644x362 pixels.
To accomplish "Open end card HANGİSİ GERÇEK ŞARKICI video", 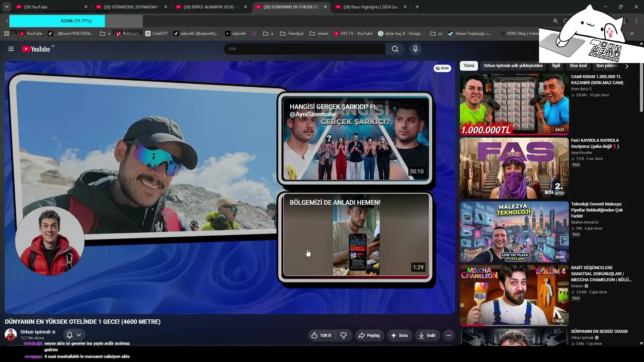I will click(356, 139).
